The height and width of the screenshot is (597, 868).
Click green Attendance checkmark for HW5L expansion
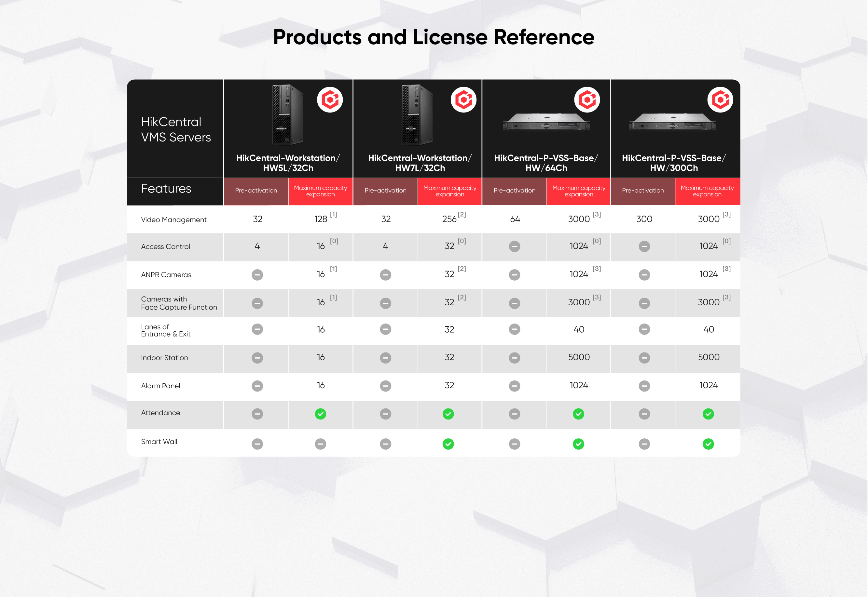[x=320, y=414]
